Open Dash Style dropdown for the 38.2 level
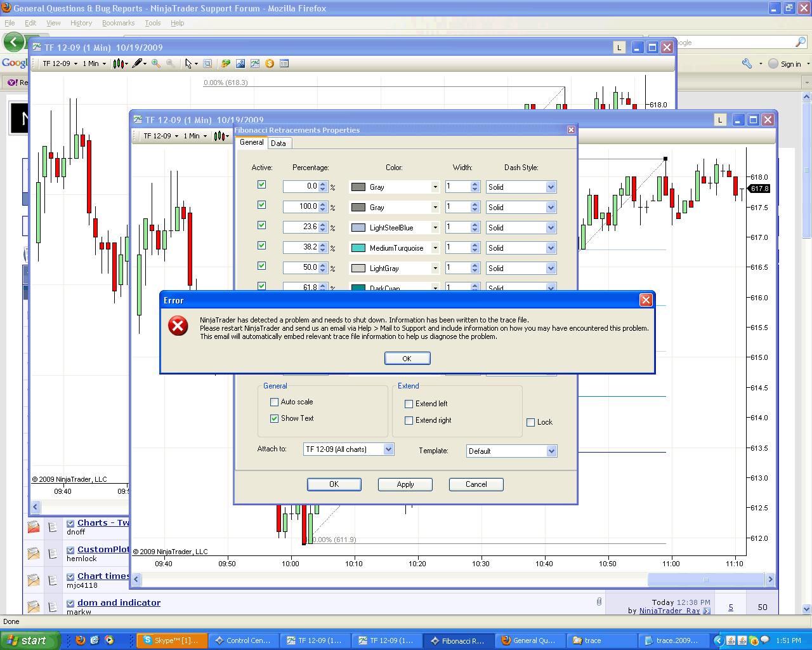This screenshot has width=812, height=650. coord(551,248)
